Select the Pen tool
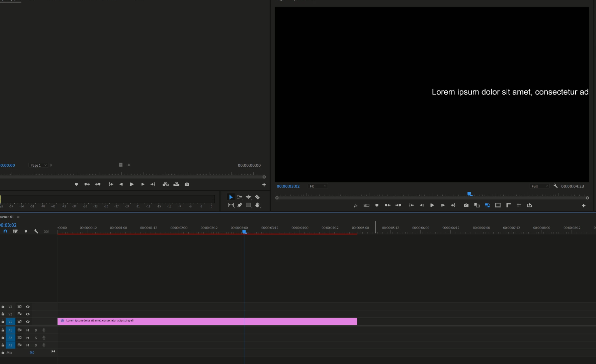 click(239, 205)
